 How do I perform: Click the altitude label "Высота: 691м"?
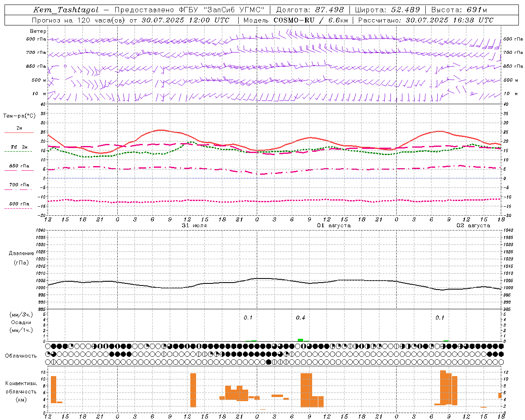point(459,10)
